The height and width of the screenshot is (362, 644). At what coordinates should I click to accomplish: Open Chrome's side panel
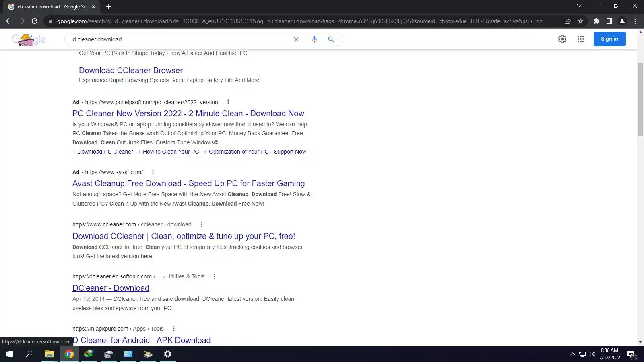(x=609, y=21)
